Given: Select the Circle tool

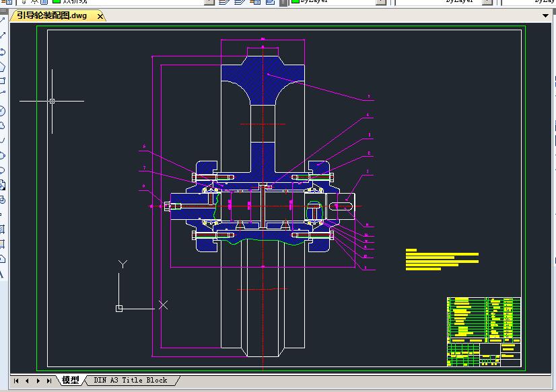Looking at the screenshot, I should click(x=2, y=111).
